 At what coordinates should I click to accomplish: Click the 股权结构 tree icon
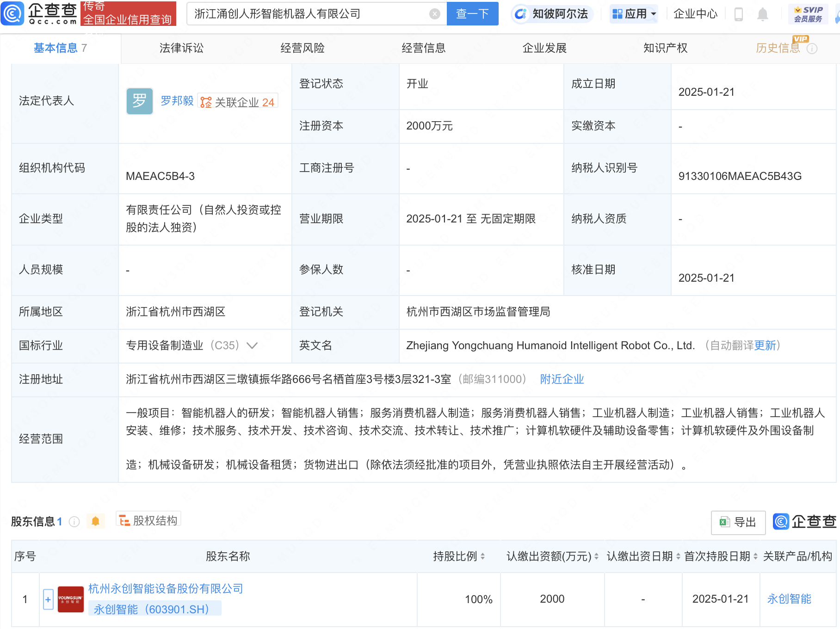tap(124, 521)
